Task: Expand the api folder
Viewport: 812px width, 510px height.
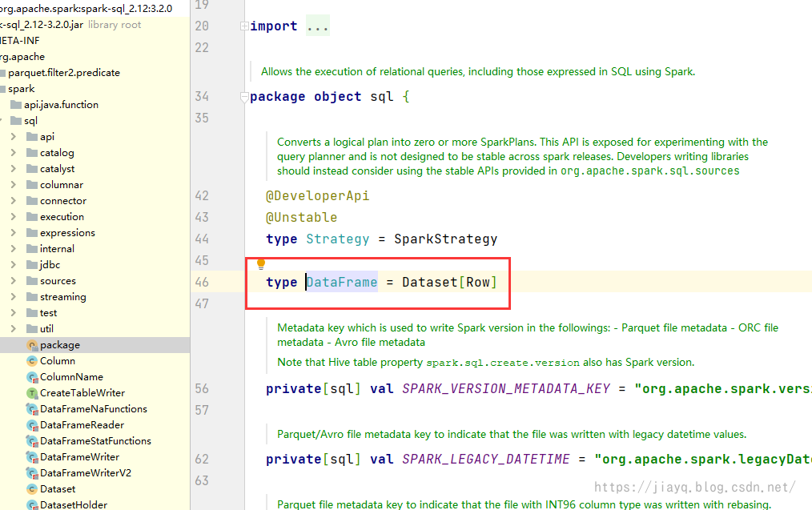Action: point(14,137)
